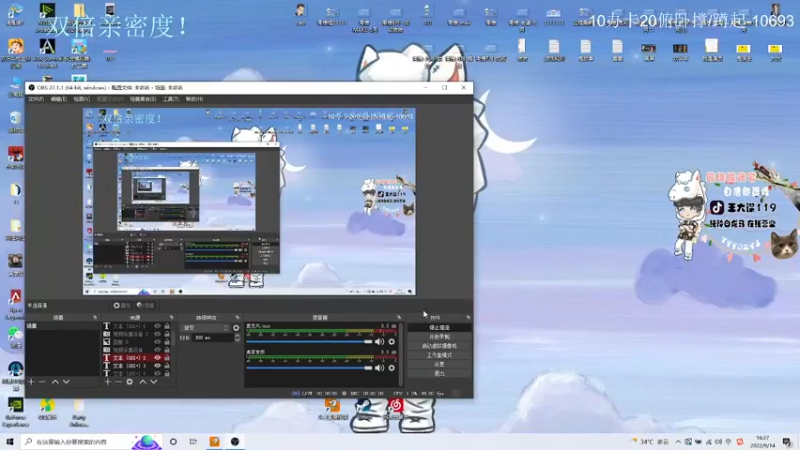Add a new scene with plus icon

[x=31, y=382]
